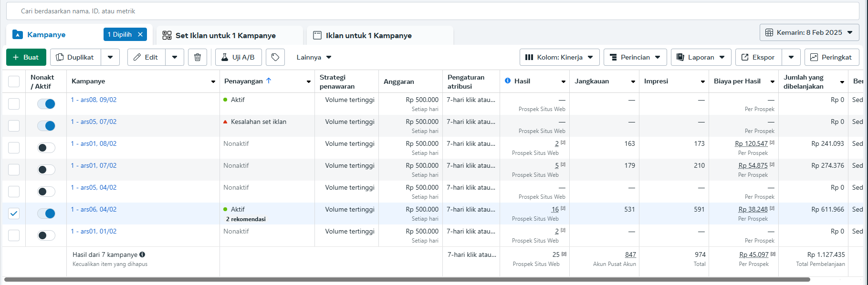The image size is (868, 285).
Task: Click the green Buat button
Action: (x=26, y=57)
